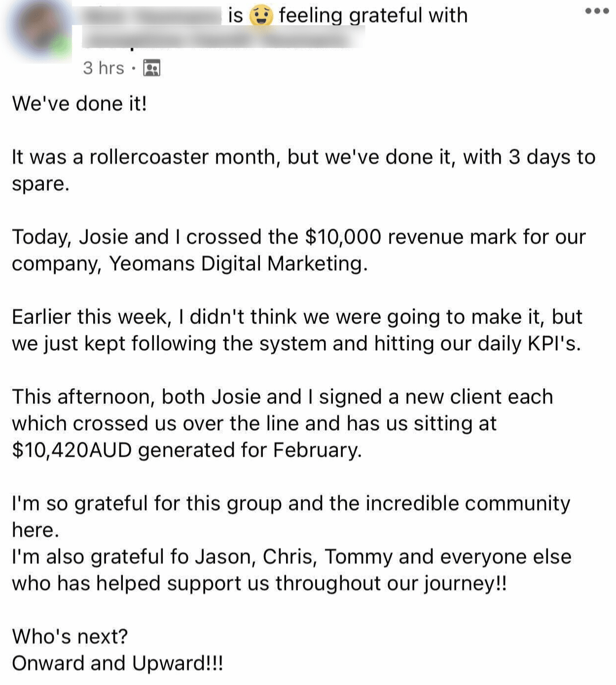Click the 'Yeomans Digital Marketing' company name
This screenshot has height=685, width=616.
[238, 264]
